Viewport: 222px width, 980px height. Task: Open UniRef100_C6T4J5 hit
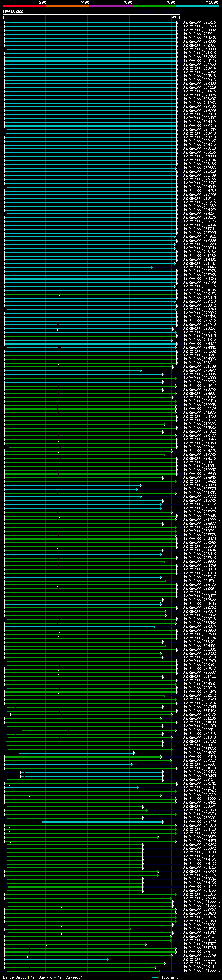tap(199, 91)
